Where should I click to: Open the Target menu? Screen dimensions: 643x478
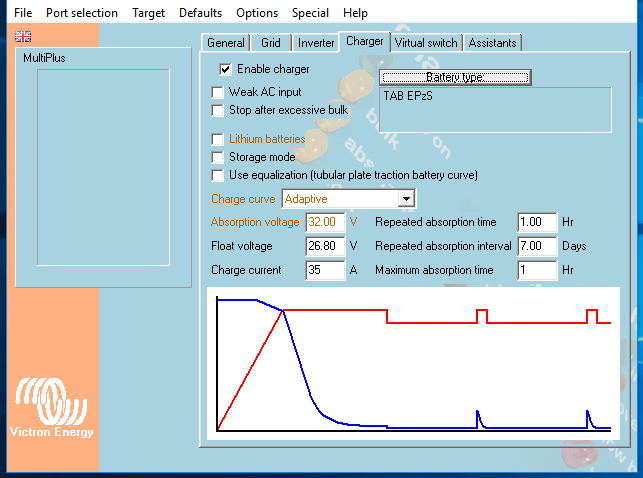[148, 13]
